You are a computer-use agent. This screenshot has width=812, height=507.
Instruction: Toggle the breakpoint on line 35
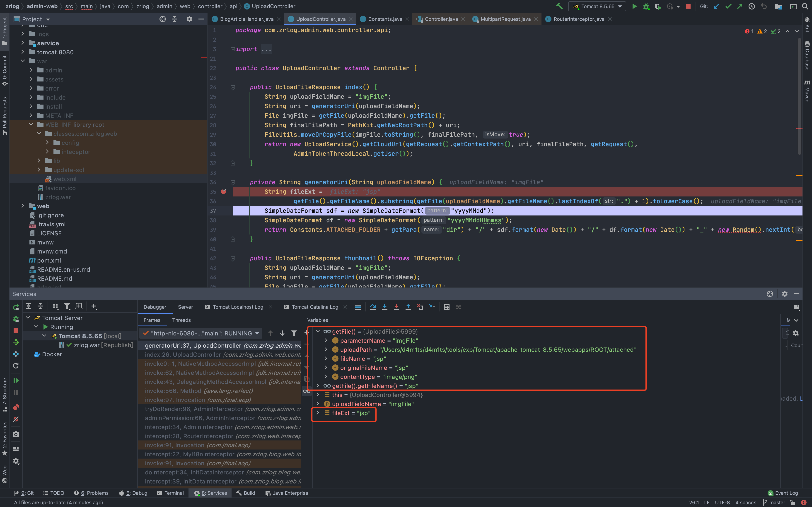223,191
